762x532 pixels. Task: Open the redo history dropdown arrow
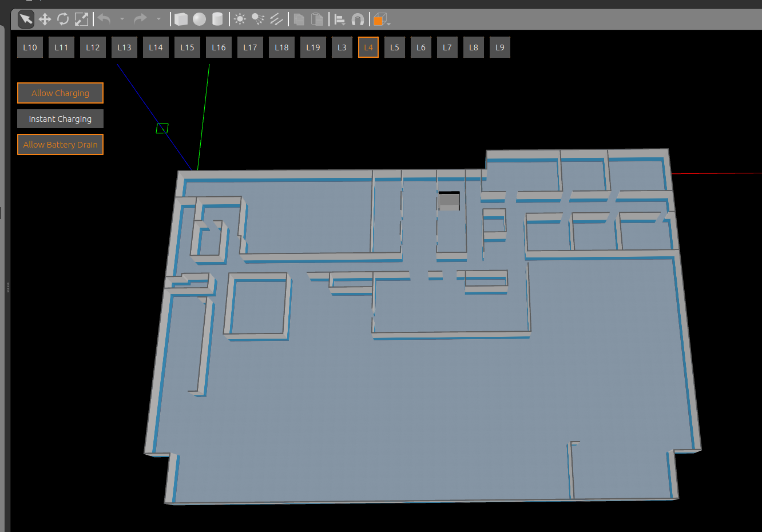tap(158, 19)
